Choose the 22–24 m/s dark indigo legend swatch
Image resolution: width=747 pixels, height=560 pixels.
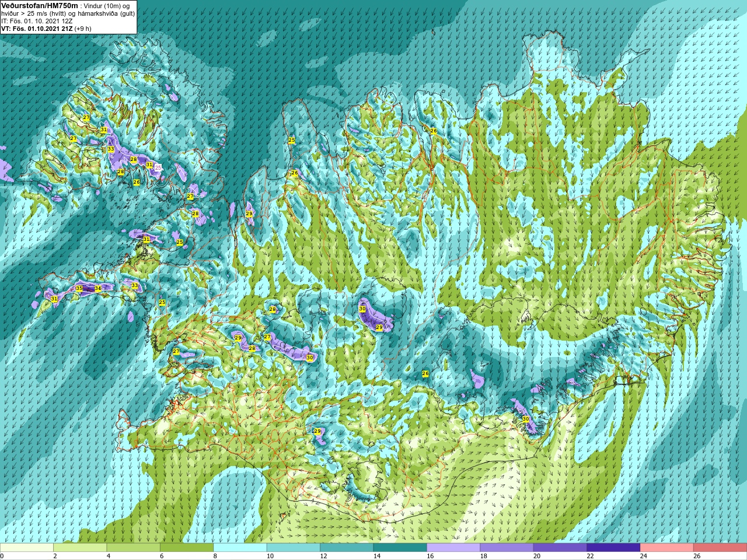click(614, 548)
